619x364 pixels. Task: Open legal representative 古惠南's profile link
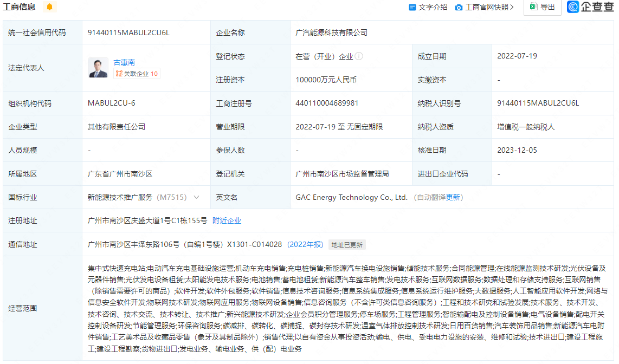pos(125,62)
